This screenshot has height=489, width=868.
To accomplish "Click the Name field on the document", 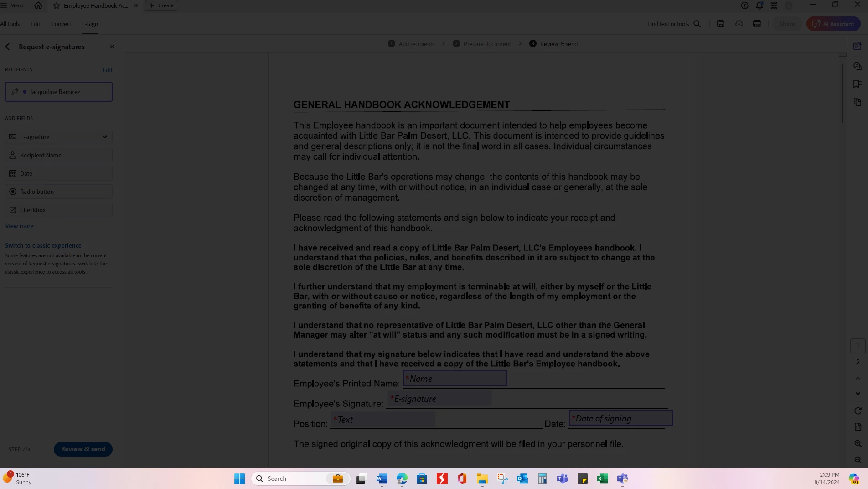I will click(x=455, y=378).
